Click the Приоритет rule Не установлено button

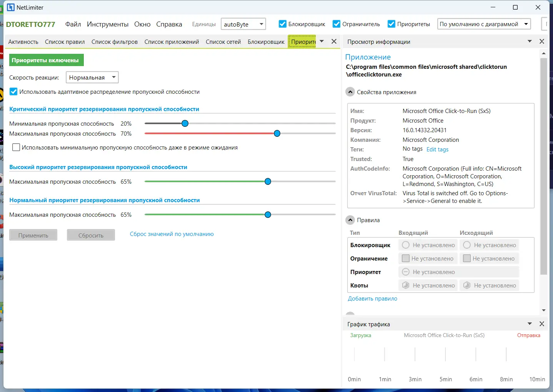click(x=459, y=272)
